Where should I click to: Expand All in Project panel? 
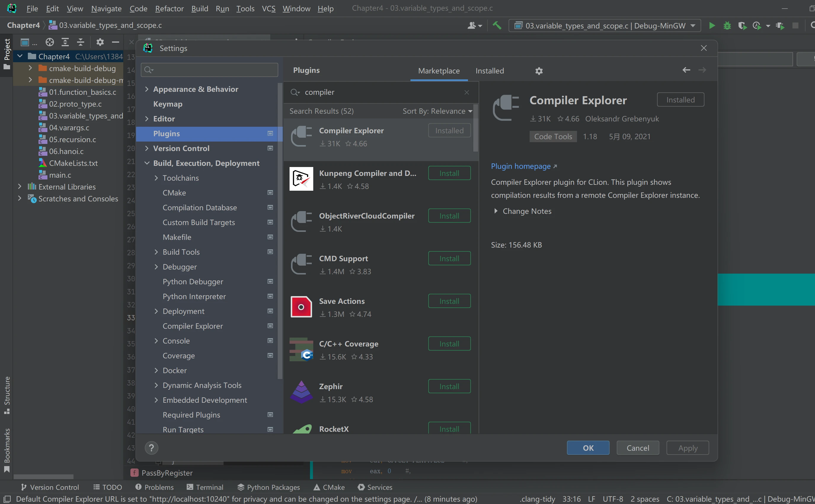[65, 42]
